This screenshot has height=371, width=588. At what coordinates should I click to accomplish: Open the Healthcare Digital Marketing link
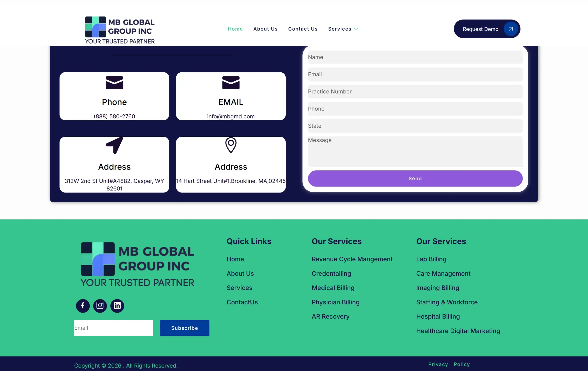pyautogui.click(x=458, y=331)
